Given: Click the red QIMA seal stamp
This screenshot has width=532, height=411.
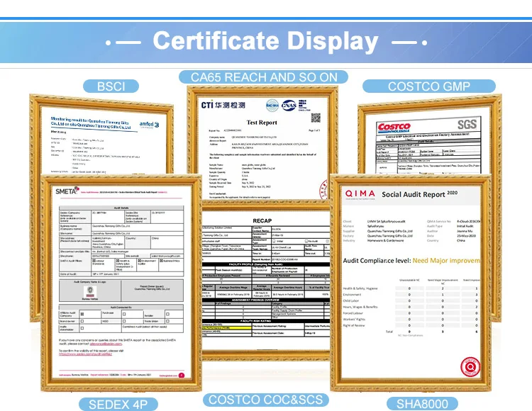Looking at the screenshot, I should coord(470,366).
